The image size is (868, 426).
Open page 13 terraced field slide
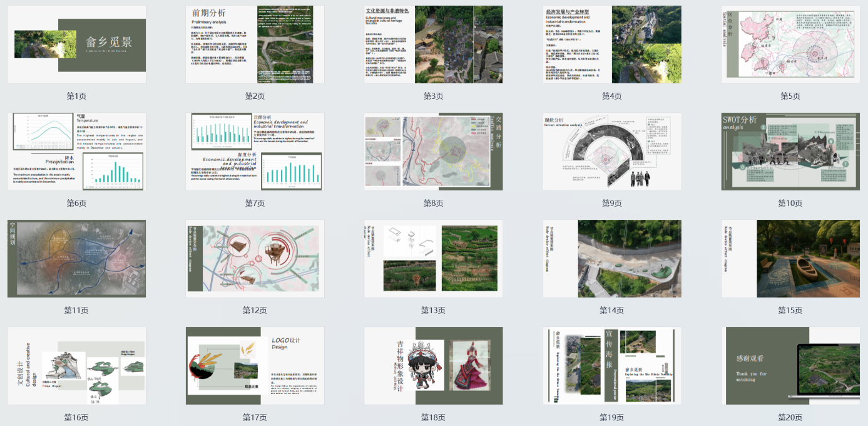[x=434, y=259]
